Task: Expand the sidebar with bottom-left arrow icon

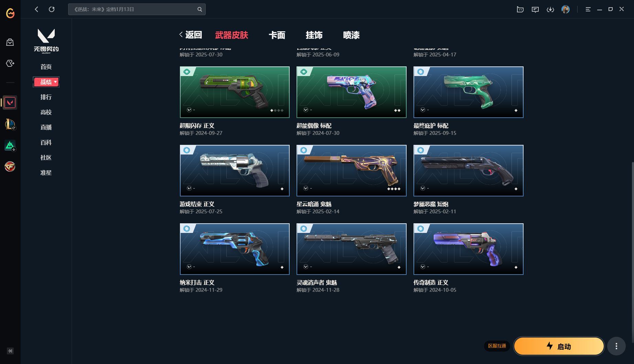Action: [x=10, y=351]
